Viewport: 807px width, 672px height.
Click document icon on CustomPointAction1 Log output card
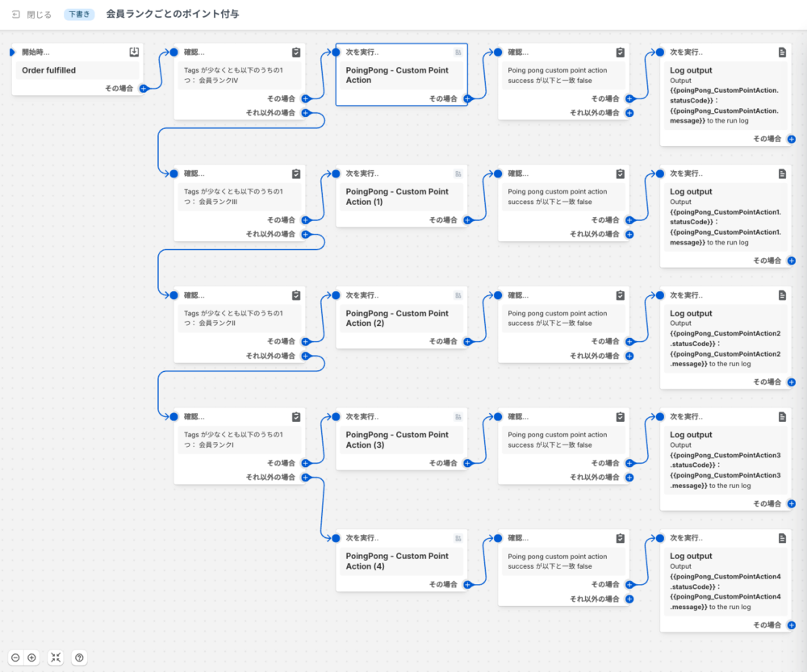tap(782, 174)
